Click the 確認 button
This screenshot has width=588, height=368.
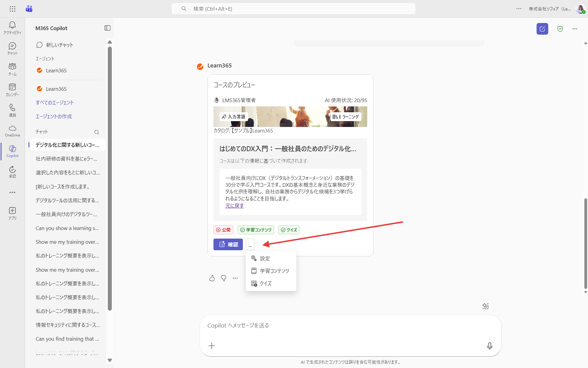pyautogui.click(x=228, y=244)
